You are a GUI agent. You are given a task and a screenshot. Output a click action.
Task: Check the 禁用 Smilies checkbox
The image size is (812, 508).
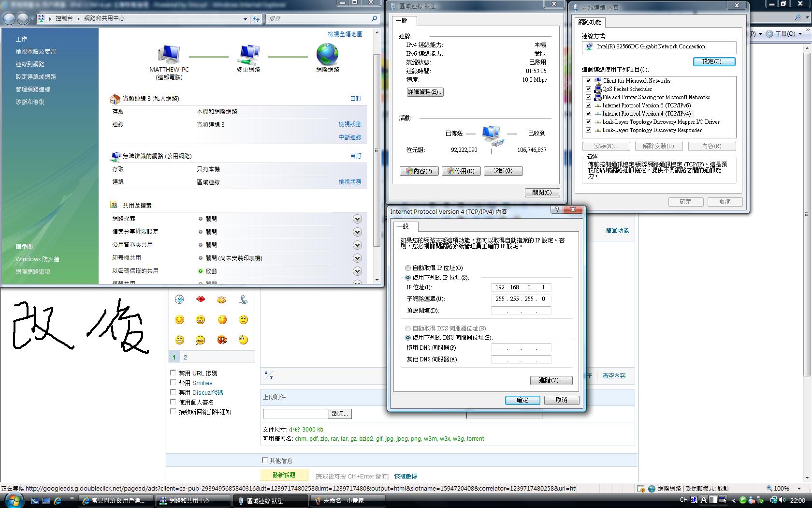(x=173, y=382)
